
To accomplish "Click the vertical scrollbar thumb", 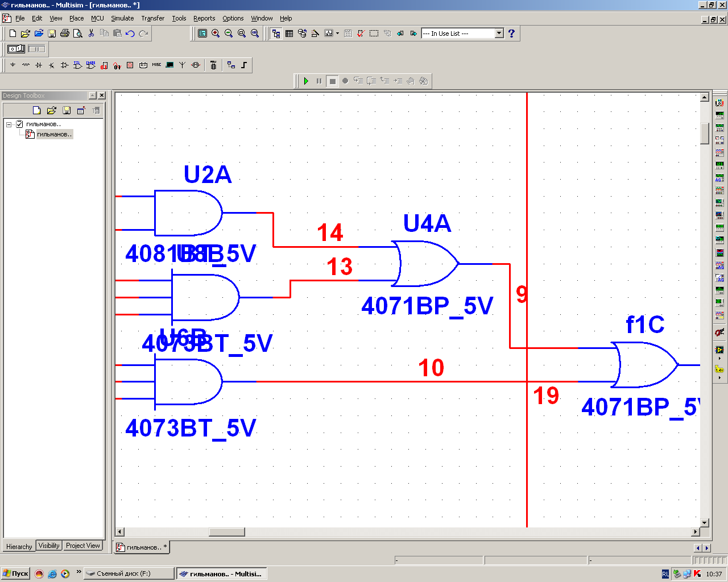I will click(x=705, y=134).
